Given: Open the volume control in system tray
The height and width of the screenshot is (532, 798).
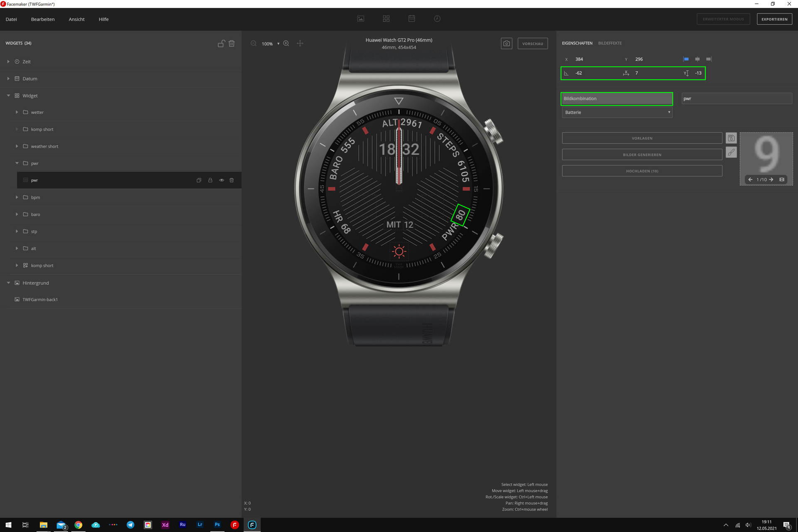Looking at the screenshot, I should click(x=748, y=525).
